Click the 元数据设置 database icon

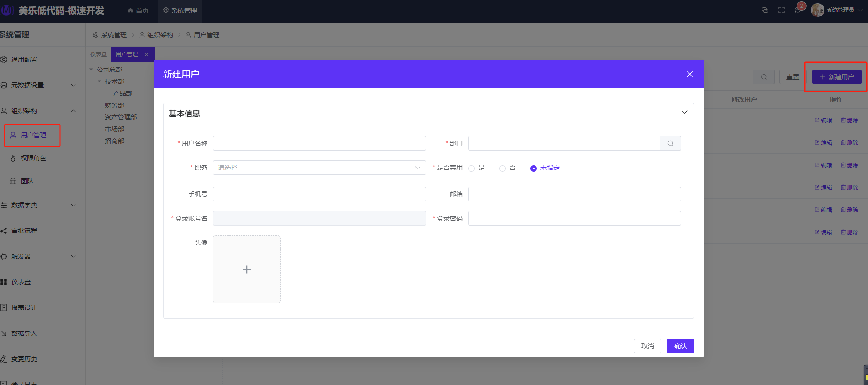pos(4,85)
